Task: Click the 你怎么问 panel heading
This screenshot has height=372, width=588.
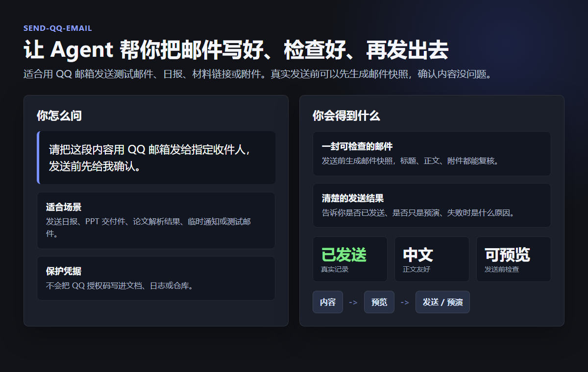Action: click(x=59, y=116)
